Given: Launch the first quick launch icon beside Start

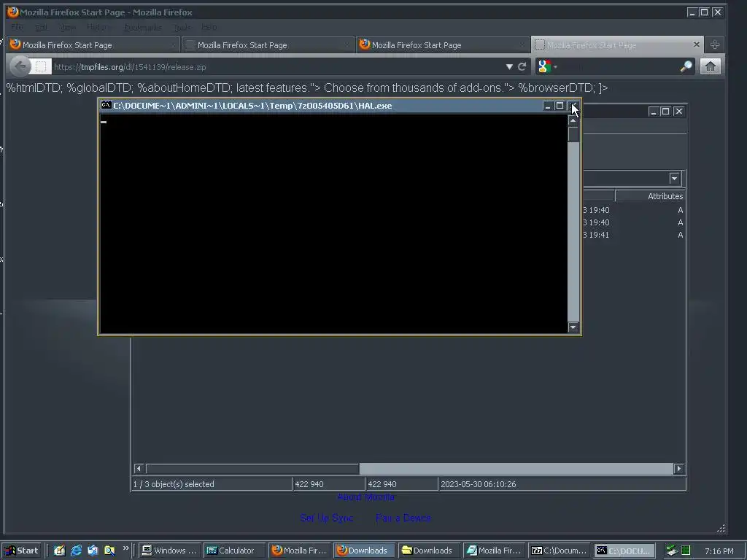Looking at the screenshot, I should 59,551.
